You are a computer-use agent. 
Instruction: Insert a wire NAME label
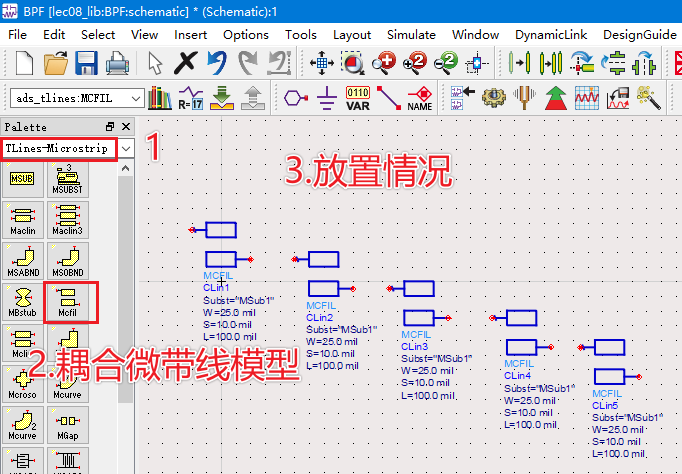pos(420,98)
